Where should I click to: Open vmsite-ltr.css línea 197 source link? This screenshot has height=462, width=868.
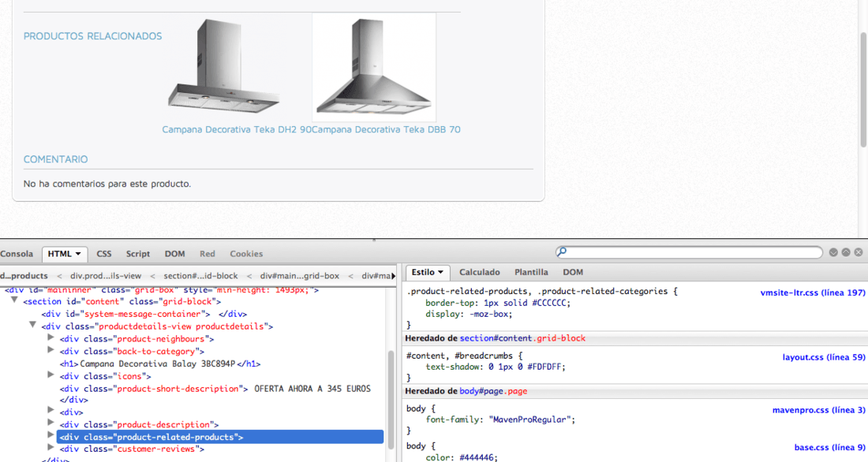pyautogui.click(x=813, y=292)
